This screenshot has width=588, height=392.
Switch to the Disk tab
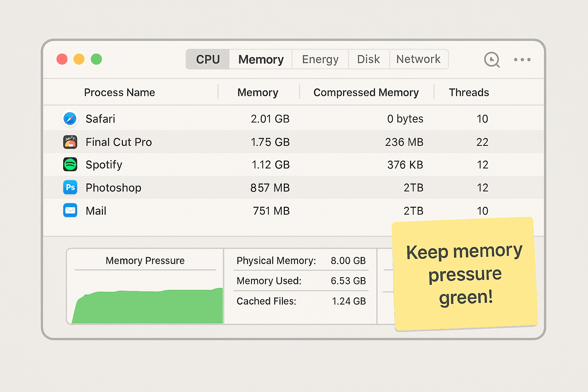(369, 59)
